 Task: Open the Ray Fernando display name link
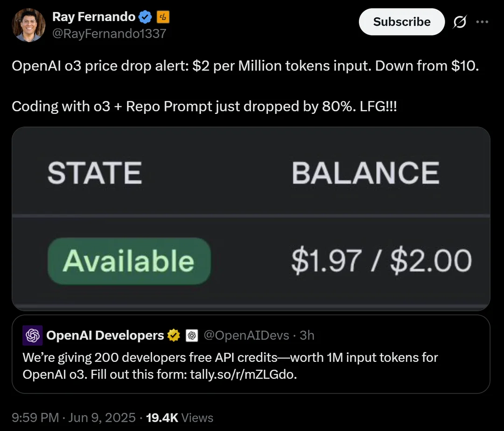(x=93, y=18)
